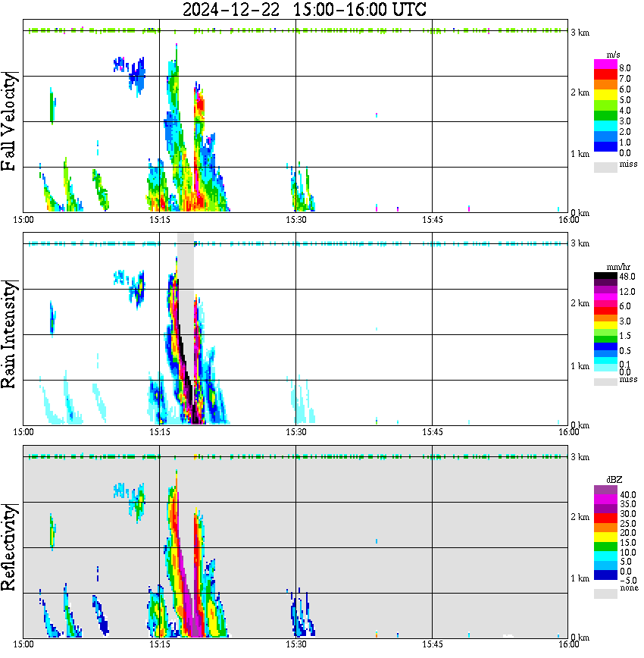
Task: Pick the cyan 2.0 m/s velocity swatch
Action: 605,127
